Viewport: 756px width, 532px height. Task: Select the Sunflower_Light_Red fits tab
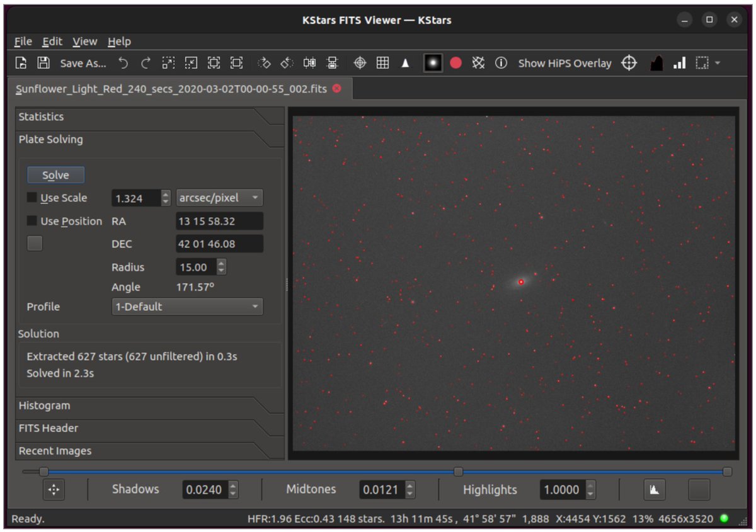tap(171, 89)
